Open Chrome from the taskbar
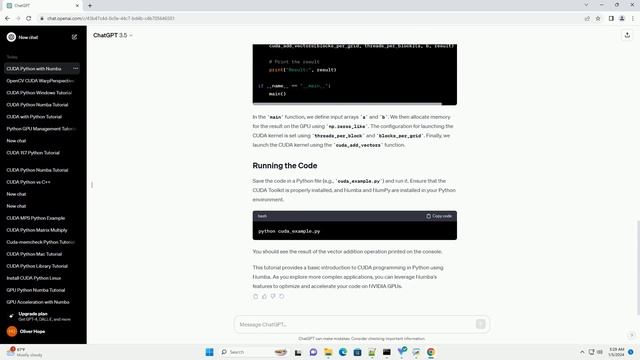 pyautogui.click(x=431, y=352)
